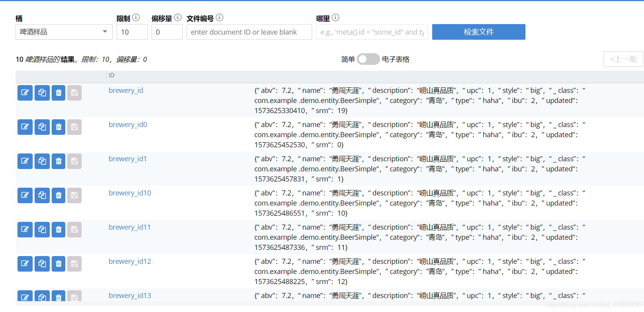644x312 pixels.
Task: Copy the brewery_id1 document
Action: pos(42,161)
